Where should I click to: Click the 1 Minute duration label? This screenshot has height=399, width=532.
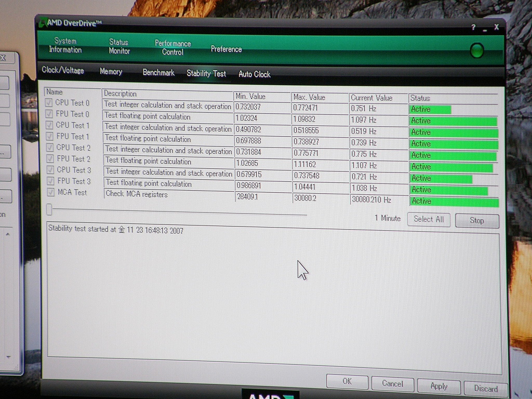pyautogui.click(x=388, y=218)
